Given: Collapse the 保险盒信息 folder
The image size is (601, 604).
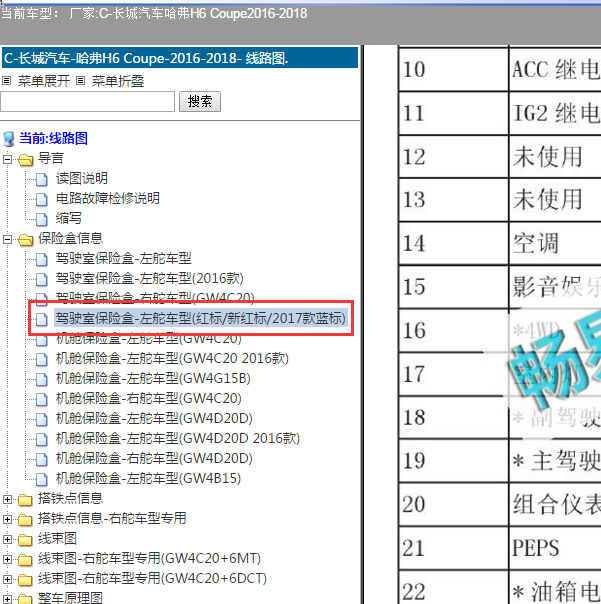Looking at the screenshot, I should [7, 239].
